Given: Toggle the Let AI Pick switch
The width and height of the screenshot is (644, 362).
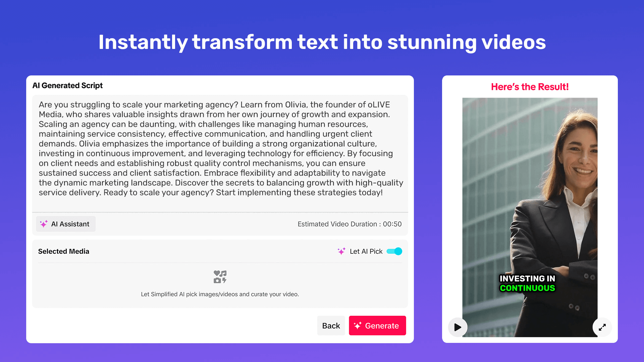Looking at the screenshot, I should coord(395,251).
